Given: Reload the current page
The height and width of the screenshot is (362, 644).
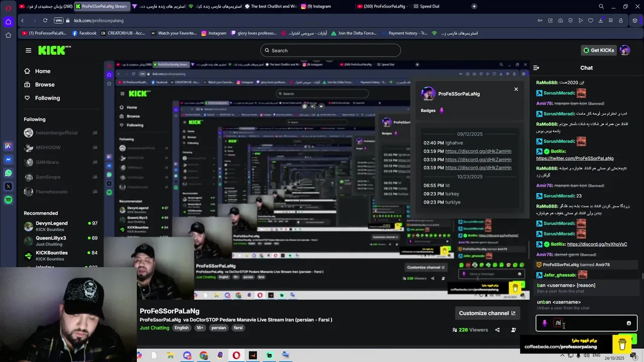Looking at the screenshot, I should tap(45, 21).
